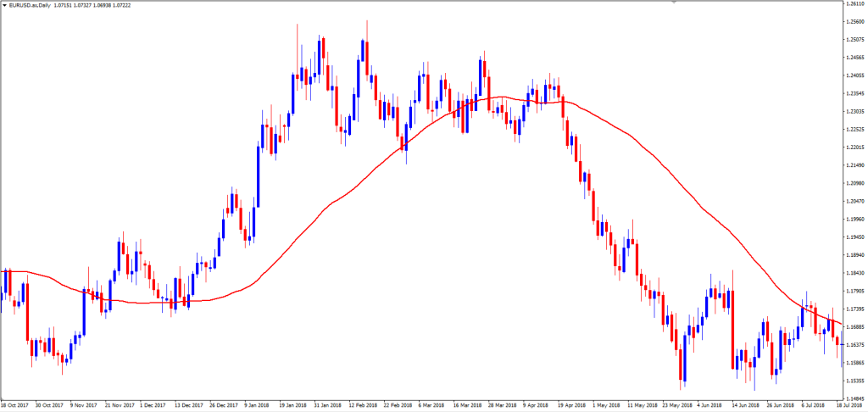This screenshot has height=412, width=868.
Task: Click the 1.20980 price label on scale
Action: (x=854, y=183)
